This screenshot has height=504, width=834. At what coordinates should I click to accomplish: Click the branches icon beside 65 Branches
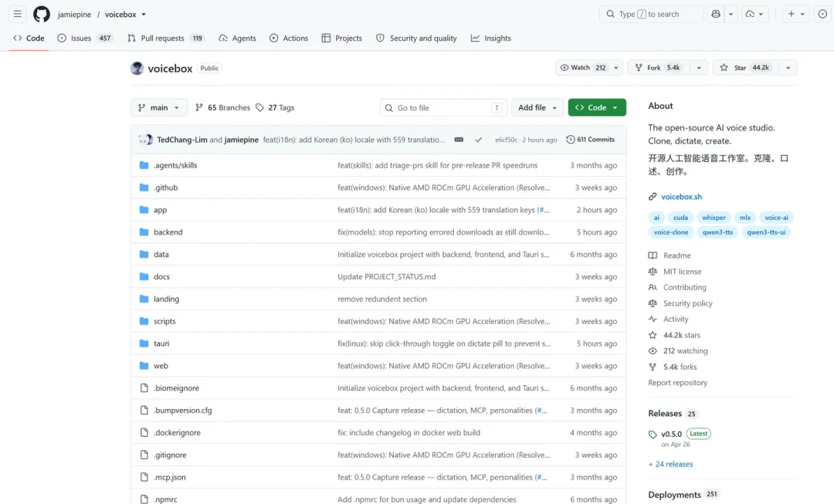tap(199, 107)
